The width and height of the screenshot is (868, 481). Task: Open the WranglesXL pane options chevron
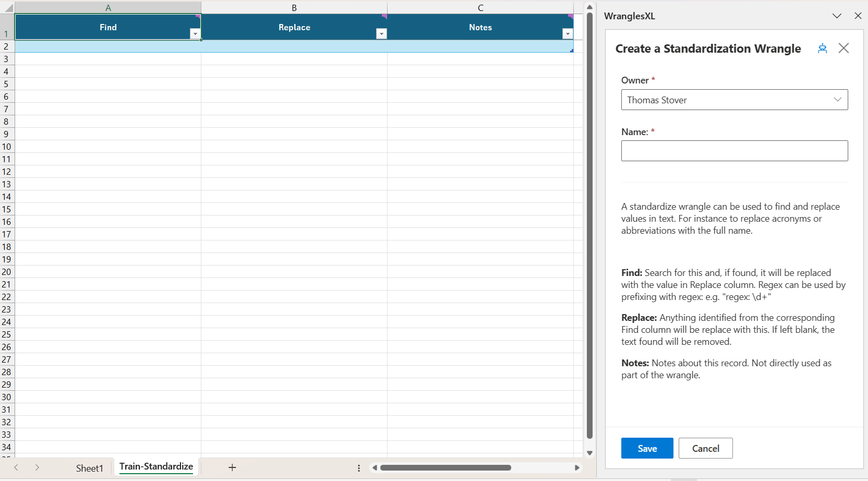tap(837, 16)
